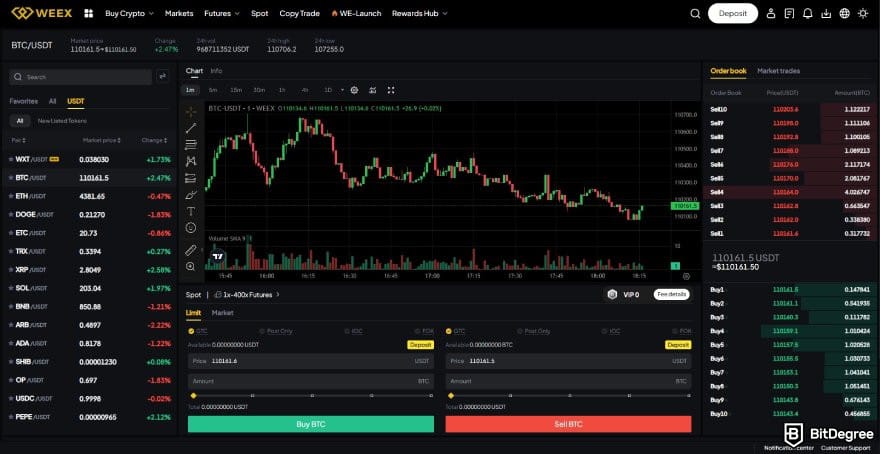Select the ruler measure tool
Image resolution: width=880 pixels, height=454 pixels.
point(191,250)
